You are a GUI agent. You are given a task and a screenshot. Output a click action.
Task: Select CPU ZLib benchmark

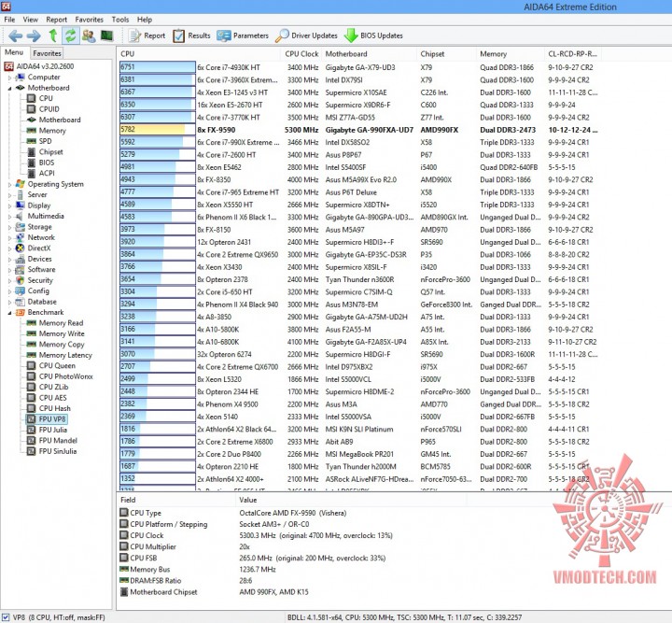[53, 387]
